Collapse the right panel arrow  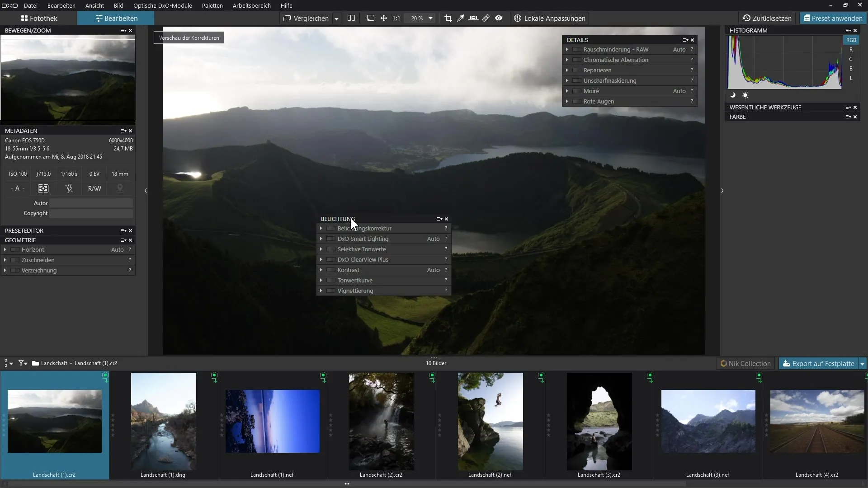[722, 191]
